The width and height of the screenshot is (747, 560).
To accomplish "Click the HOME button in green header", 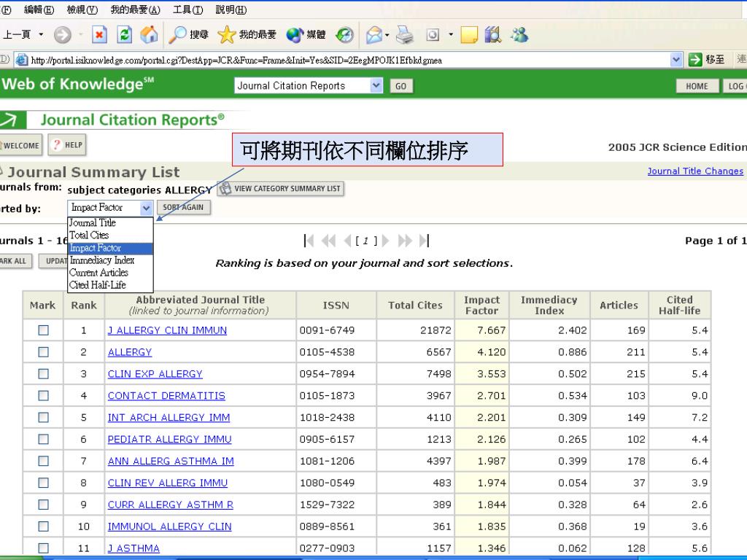I will [x=697, y=86].
